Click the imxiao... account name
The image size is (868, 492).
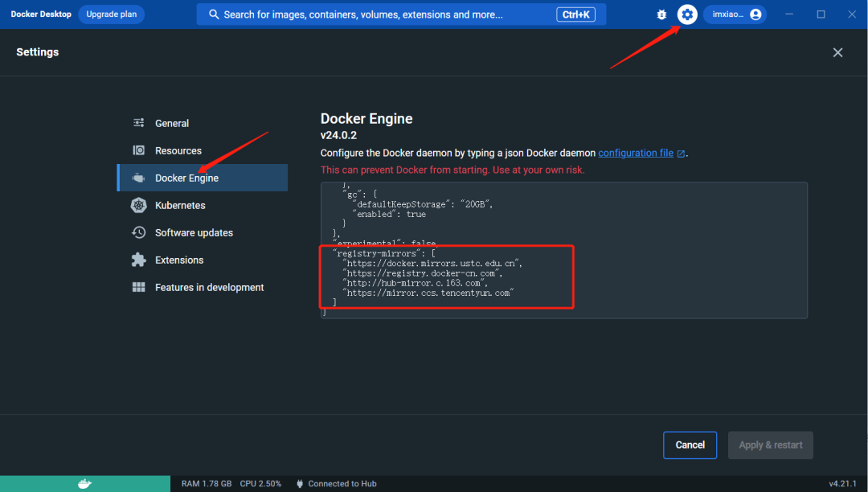pos(727,14)
